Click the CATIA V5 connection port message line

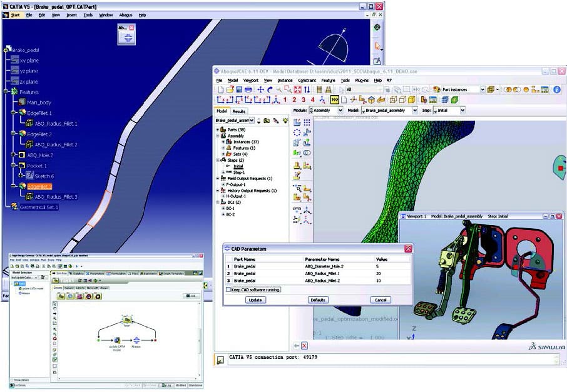click(x=273, y=357)
